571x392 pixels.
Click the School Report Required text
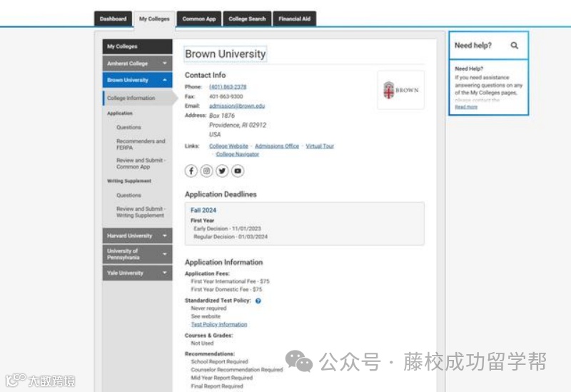219,361
